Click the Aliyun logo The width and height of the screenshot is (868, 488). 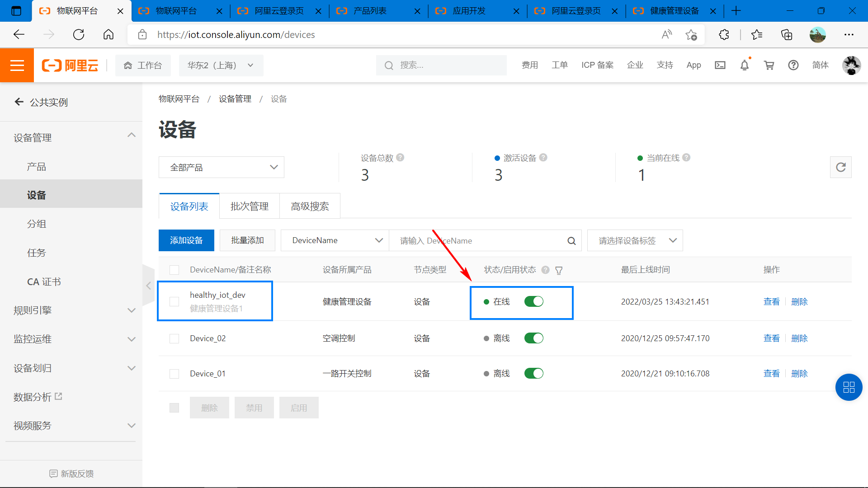(70, 66)
